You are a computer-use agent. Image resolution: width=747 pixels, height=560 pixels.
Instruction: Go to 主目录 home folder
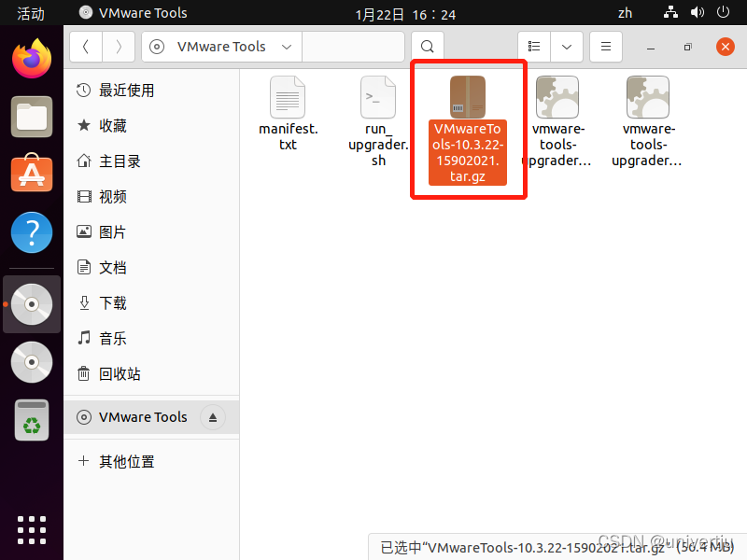pos(151,161)
